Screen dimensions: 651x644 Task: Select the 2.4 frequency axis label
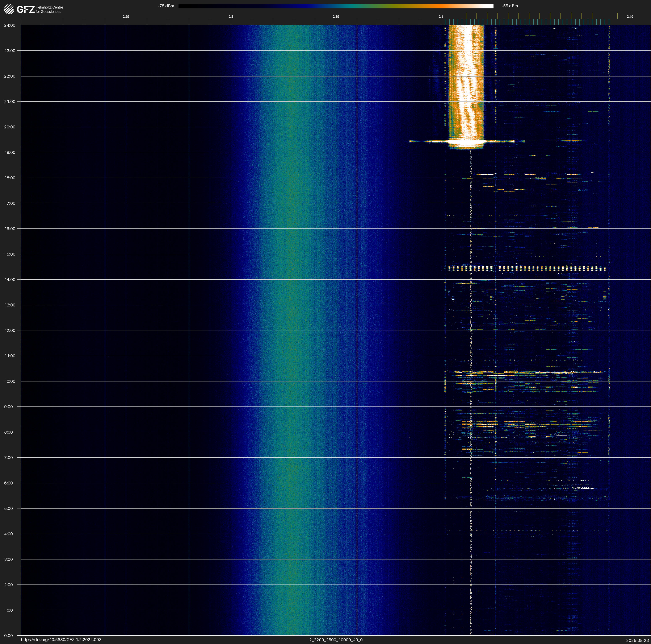(441, 17)
